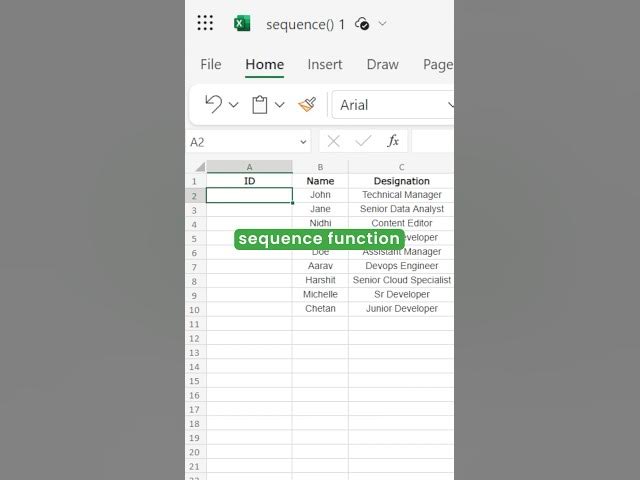Viewport: 640px width, 480px height.
Task: Click the Enter checkmark in formula bar
Action: point(363,142)
